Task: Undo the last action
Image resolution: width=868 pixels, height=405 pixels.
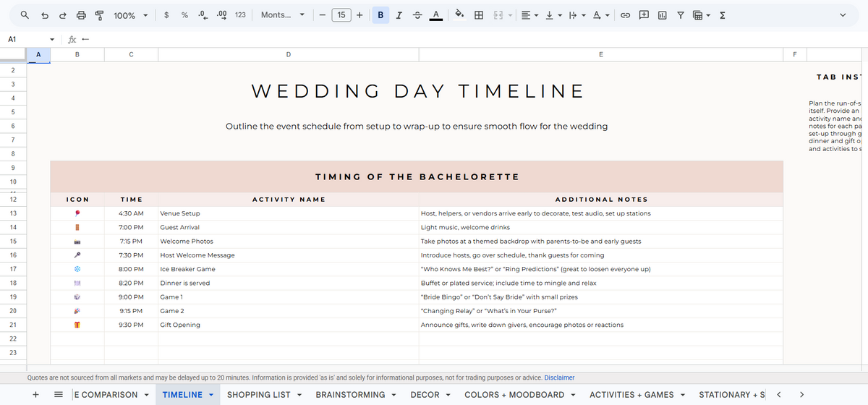Action: 45,14
